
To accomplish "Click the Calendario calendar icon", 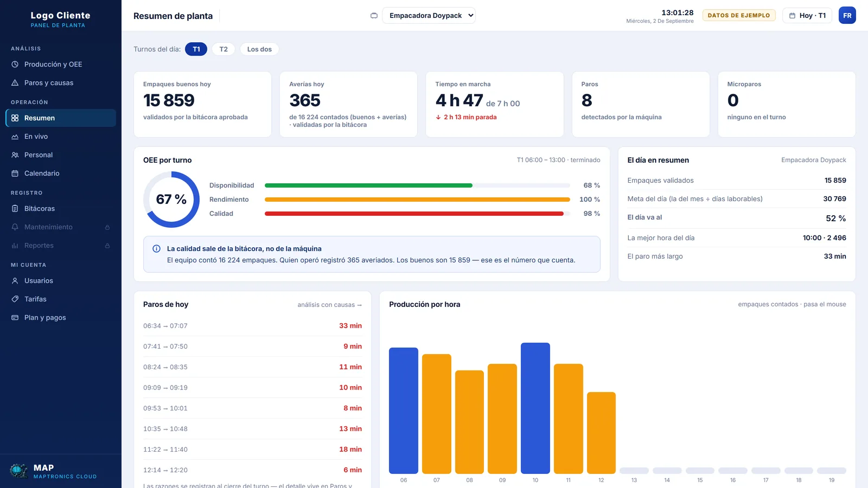I will 15,174.
